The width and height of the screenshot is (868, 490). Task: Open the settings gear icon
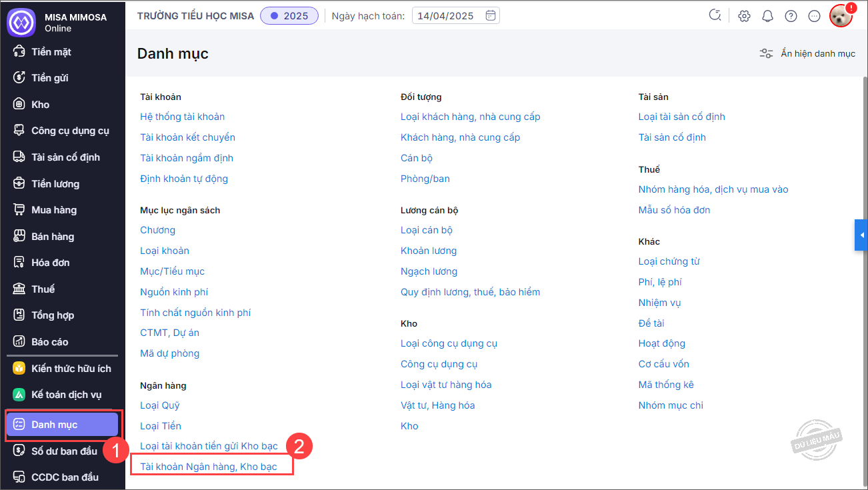tap(744, 16)
